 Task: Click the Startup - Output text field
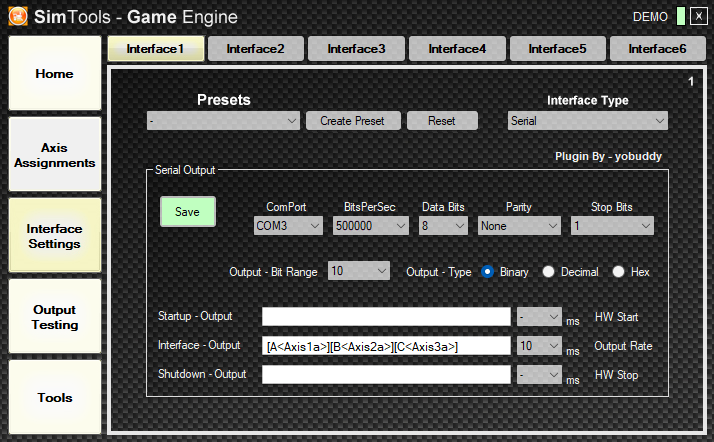386,317
